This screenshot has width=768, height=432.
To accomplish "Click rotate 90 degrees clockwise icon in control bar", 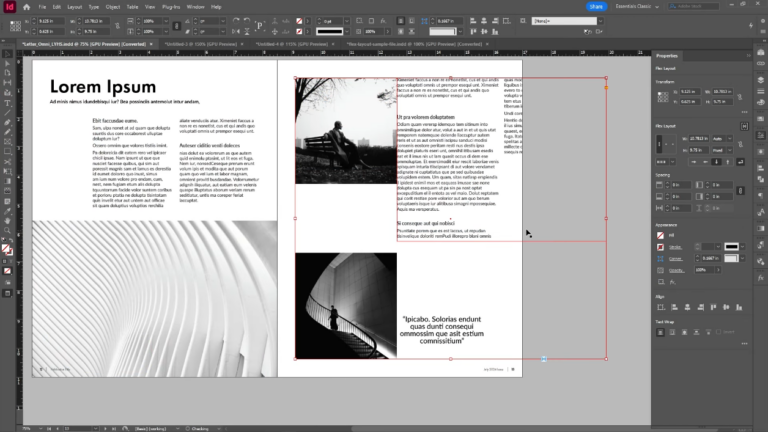I will pyautogui.click(x=236, y=21).
